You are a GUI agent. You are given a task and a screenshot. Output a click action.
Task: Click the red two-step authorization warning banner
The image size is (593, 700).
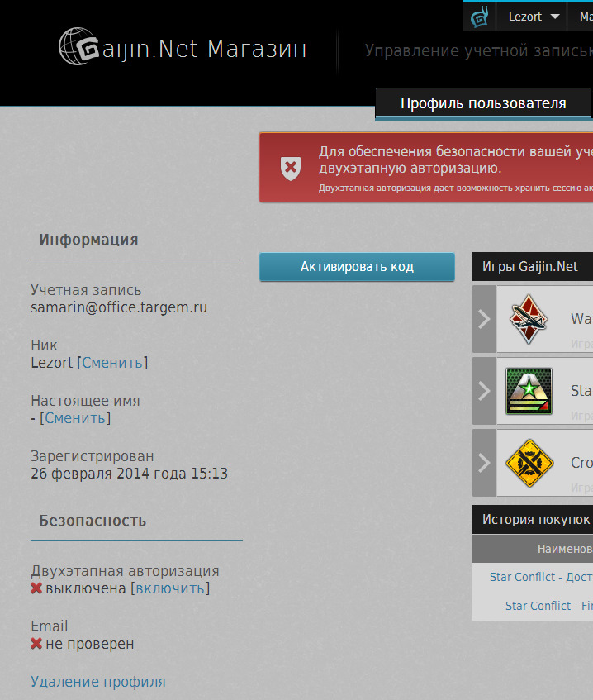[x=426, y=168]
